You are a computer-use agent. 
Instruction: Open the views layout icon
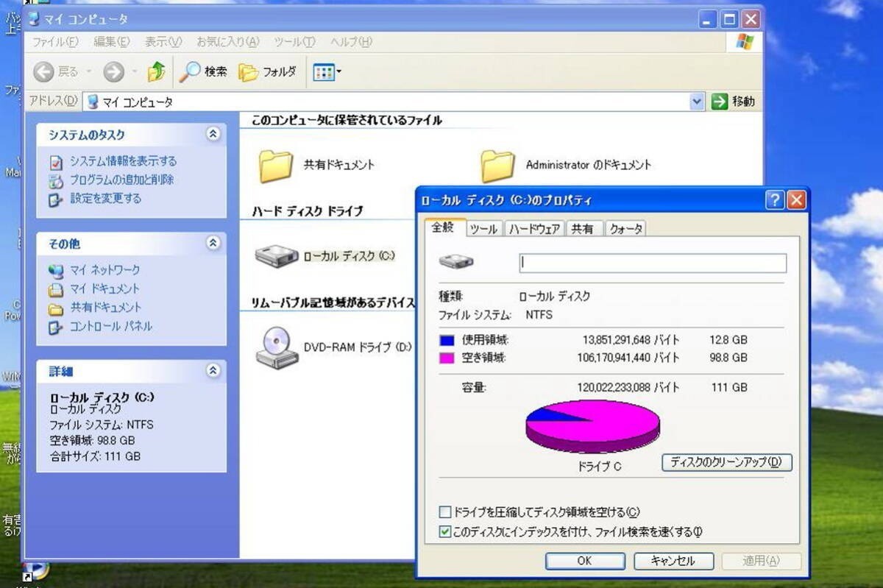[323, 71]
